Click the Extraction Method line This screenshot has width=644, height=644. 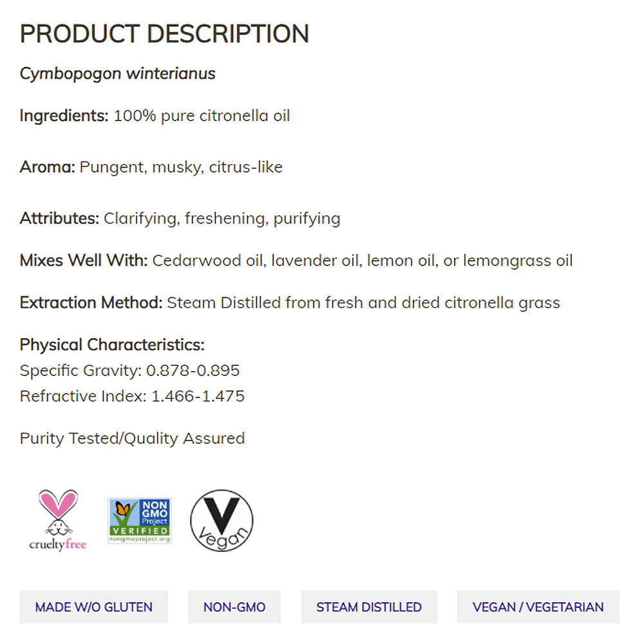pyautogui.click(x=290, y=303)
